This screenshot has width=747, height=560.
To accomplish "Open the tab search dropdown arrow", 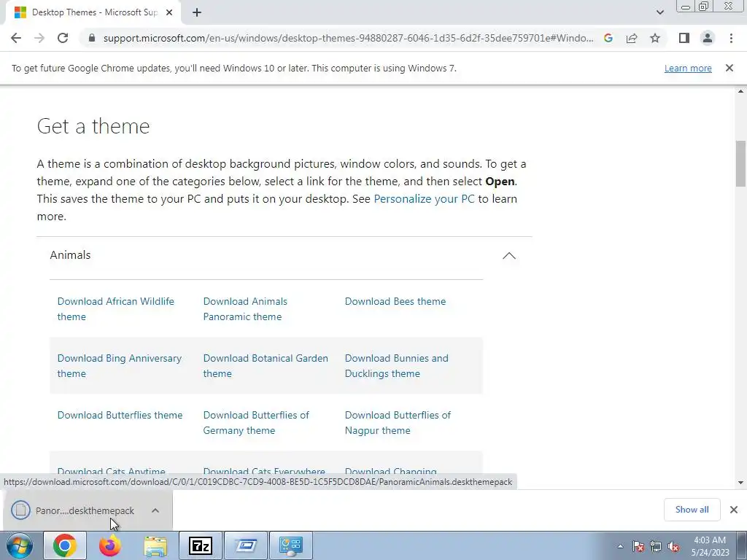I will click(659, 12).
